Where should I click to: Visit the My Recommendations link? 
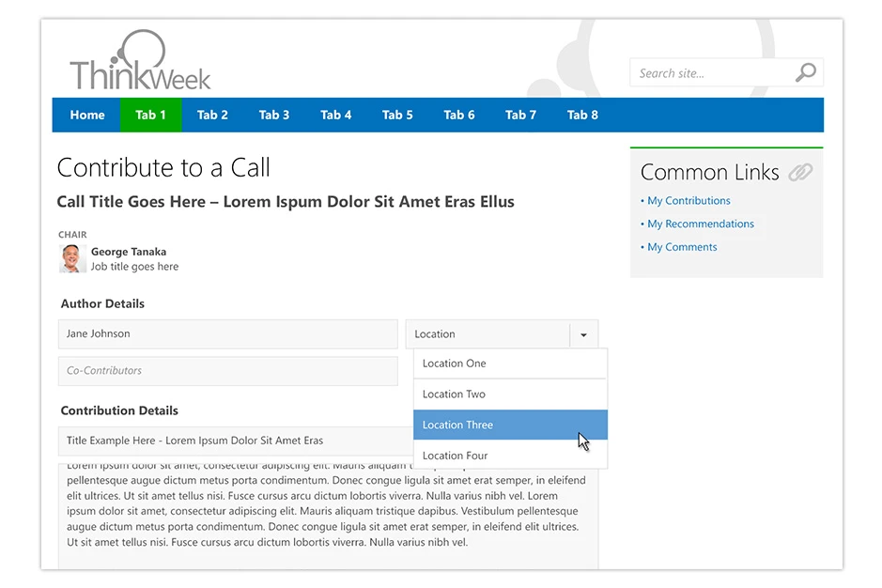[700, 224]
